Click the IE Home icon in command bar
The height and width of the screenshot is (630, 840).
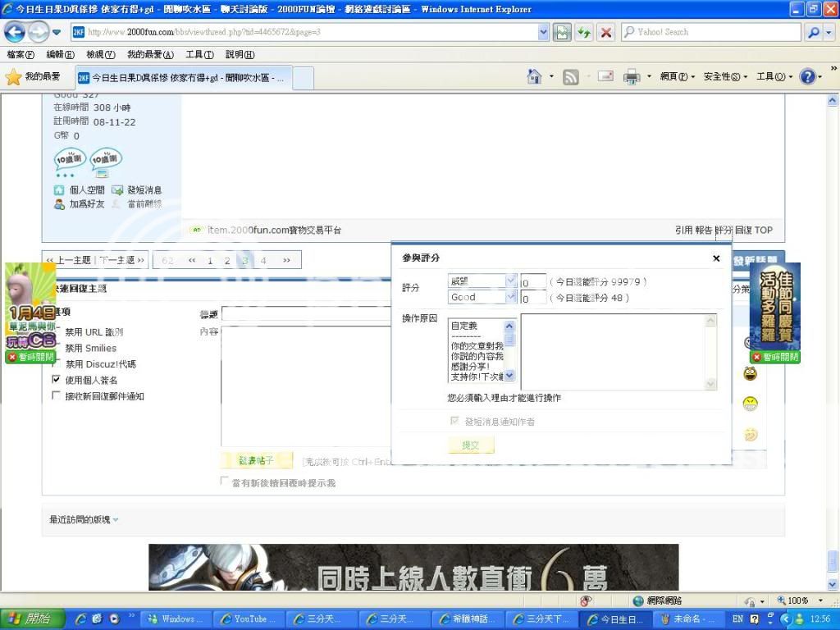(x=534, y=76)
